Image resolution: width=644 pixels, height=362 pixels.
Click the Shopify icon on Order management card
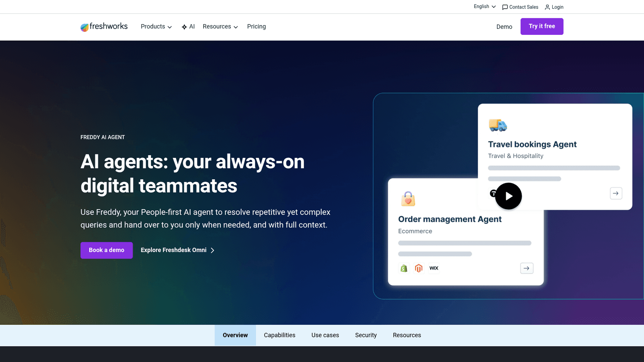(404, 268)
